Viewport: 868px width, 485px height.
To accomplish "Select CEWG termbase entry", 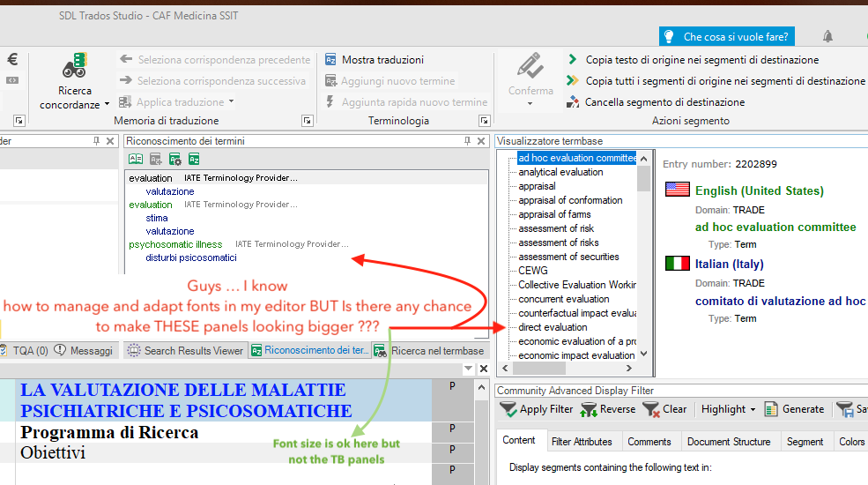I will click(532, 271).
